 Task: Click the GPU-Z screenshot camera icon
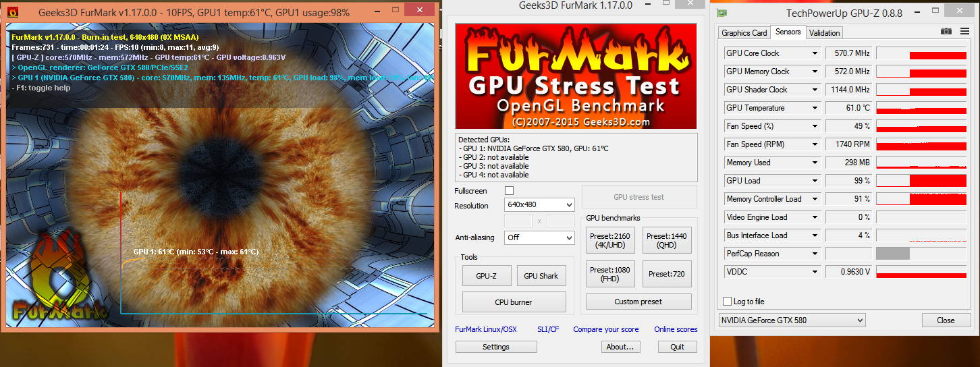pos(946,32)
